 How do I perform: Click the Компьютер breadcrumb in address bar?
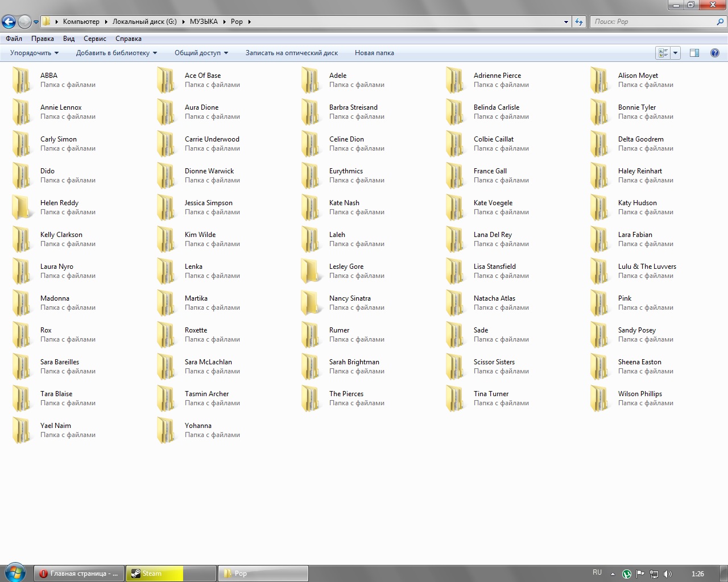81,22
